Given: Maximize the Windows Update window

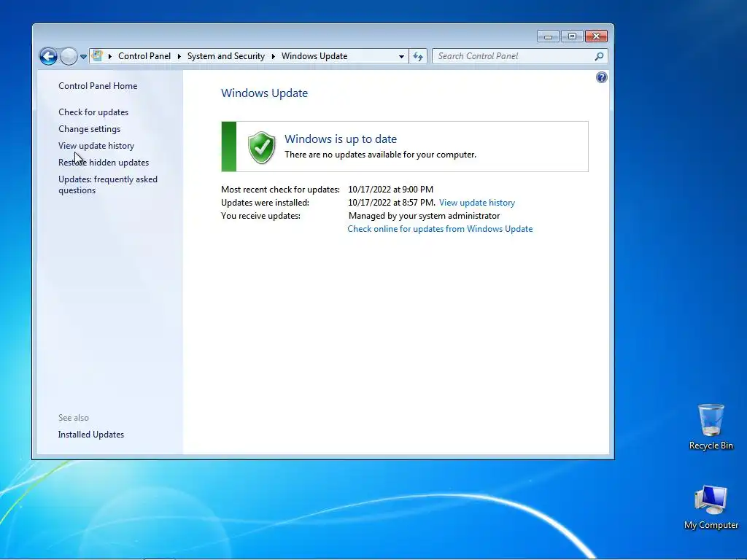Looking at the screenshot, I should click(x=572, y=36).
